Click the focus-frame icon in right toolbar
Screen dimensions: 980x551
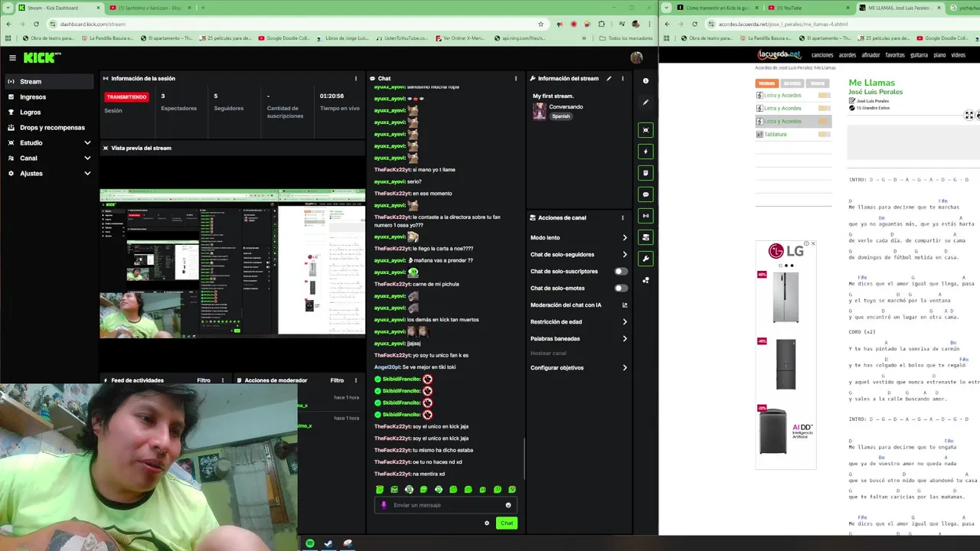click(645, 130)
